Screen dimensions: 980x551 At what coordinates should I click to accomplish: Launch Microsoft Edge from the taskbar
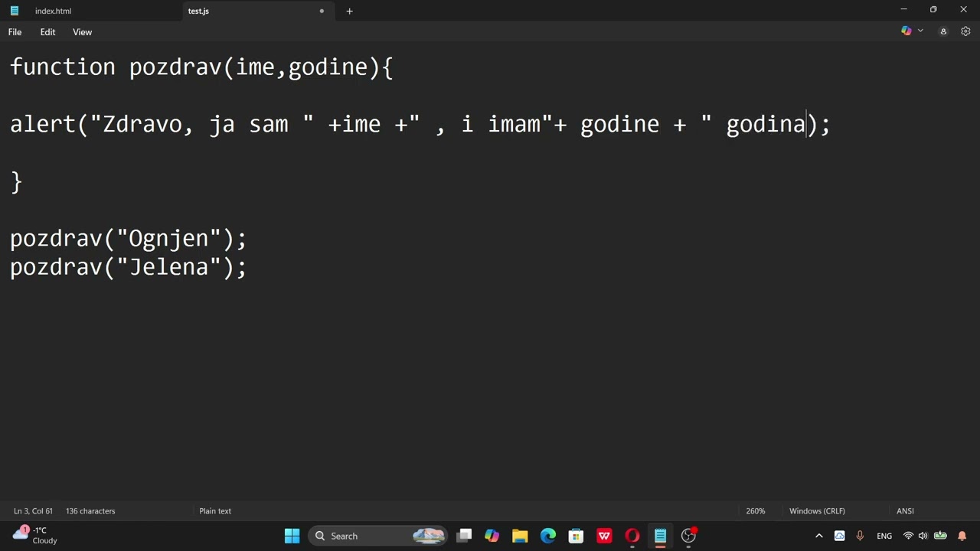(x=548, y=536)
